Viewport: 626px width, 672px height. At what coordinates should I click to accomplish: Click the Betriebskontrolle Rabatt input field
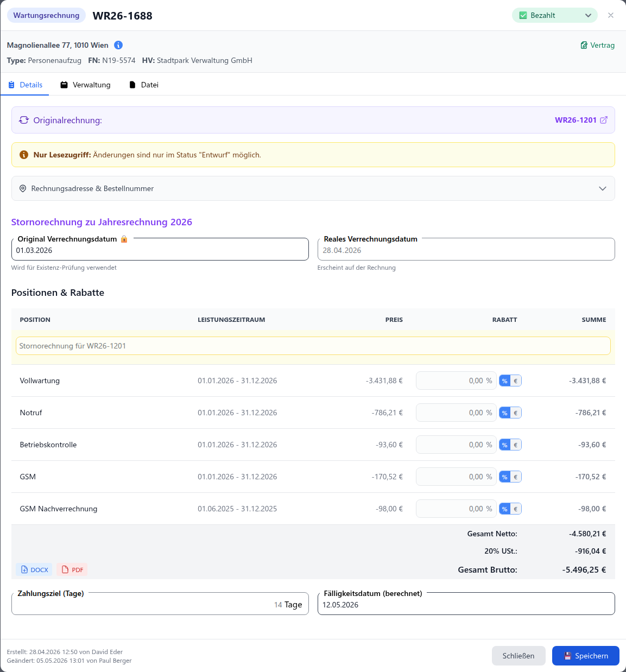point(456,445)
